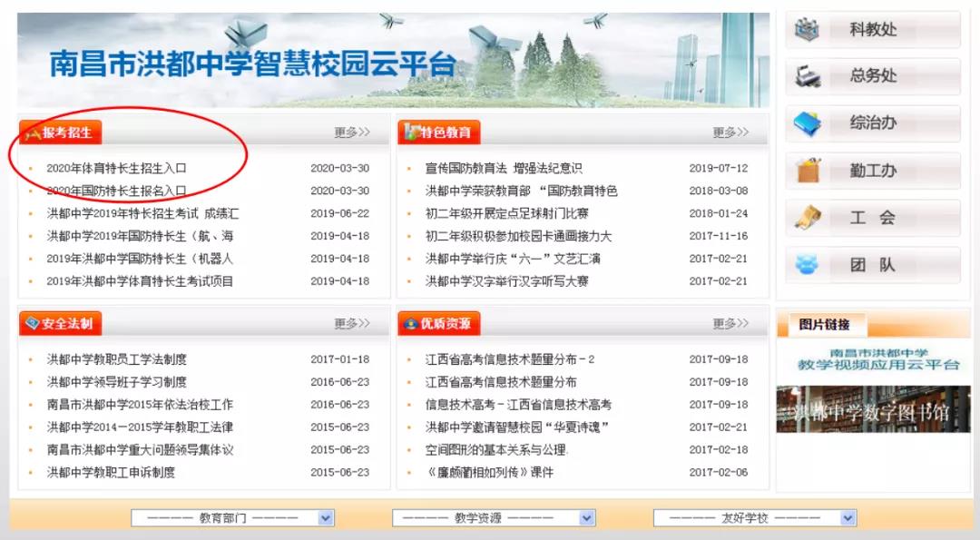Image resolution: width=980 pixels, height=540 pixels.
Task: Click date 2017-01-18 beside 教职员工学法制度
Action: pyautogui.click(x=340, y=359)
